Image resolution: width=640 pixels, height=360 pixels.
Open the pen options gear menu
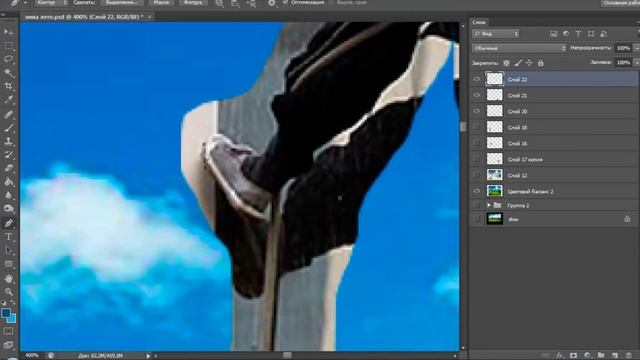271,3
